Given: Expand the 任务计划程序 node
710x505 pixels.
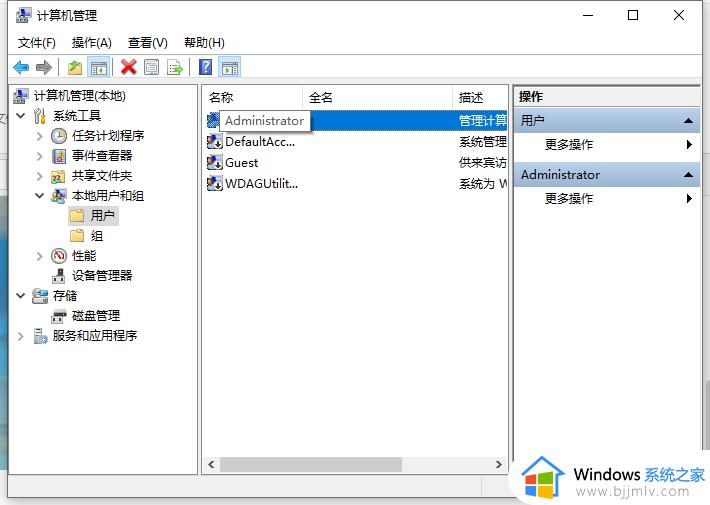Looking at the screenshot, I should [x=39, y=136].
